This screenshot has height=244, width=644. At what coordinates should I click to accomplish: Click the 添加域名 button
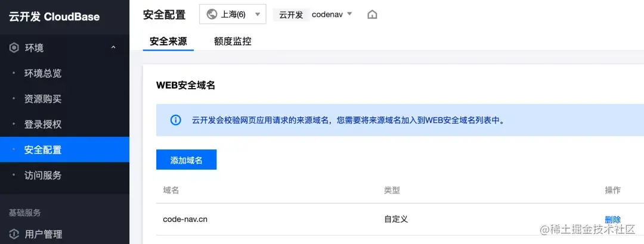[x=186, y=159]
